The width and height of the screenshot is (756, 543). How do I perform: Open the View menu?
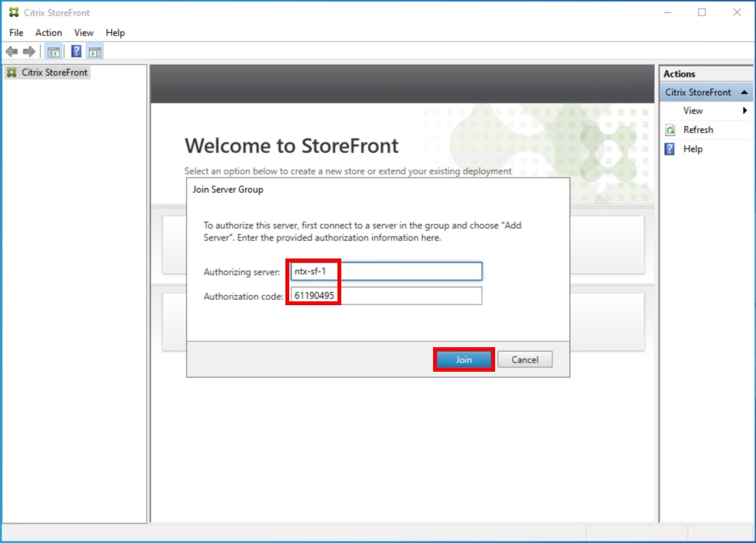pos(83,32)
